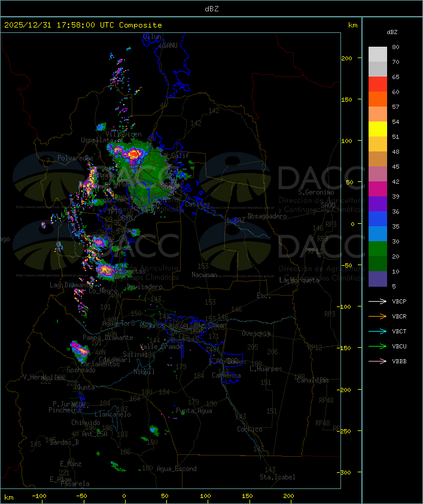
Task: Click the 'Divisadero' map label
Action: [x=145, y=286]
